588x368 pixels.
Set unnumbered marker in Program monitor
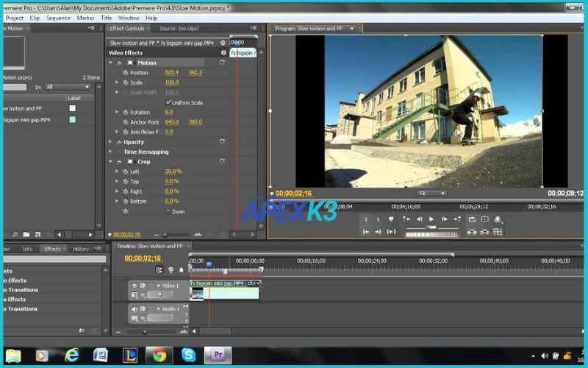[x=391, y=219]
